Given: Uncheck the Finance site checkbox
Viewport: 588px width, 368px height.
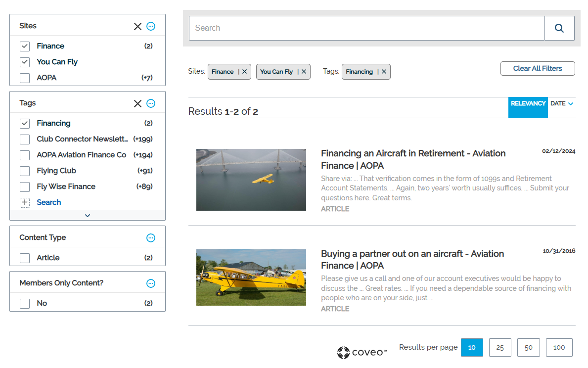Looking at the screenshot, I should click(25, 46).
